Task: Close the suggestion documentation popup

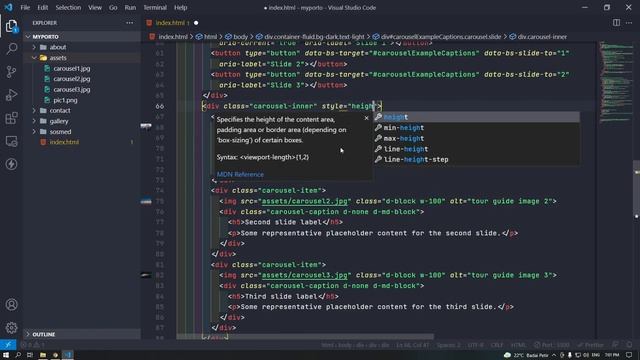Action: point(366,118)
